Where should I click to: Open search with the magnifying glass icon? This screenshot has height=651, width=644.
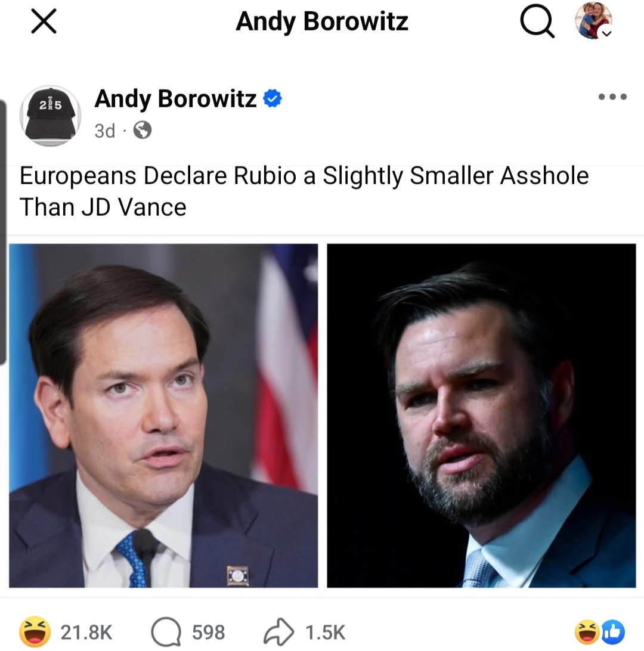click(537, 23)
